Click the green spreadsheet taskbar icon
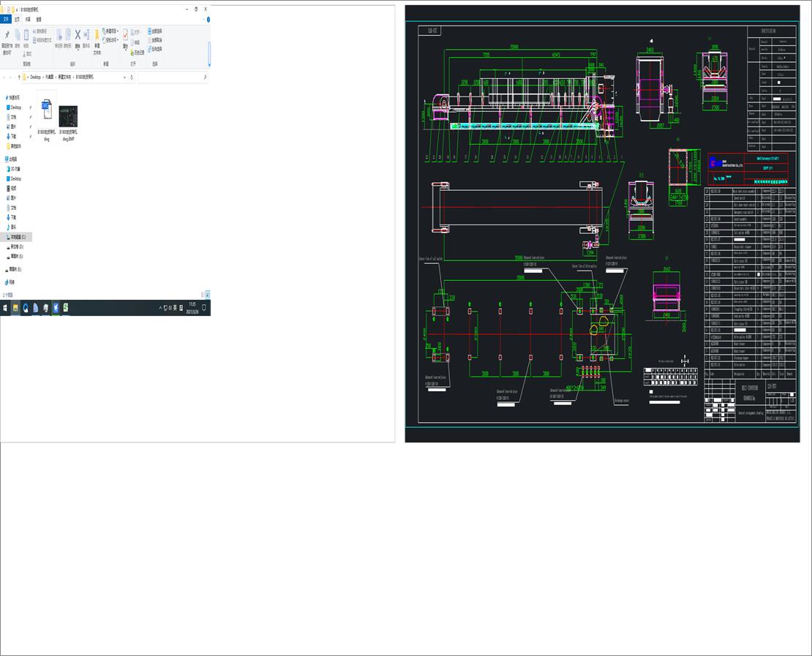Screen dimensions: 812x656 66,308
